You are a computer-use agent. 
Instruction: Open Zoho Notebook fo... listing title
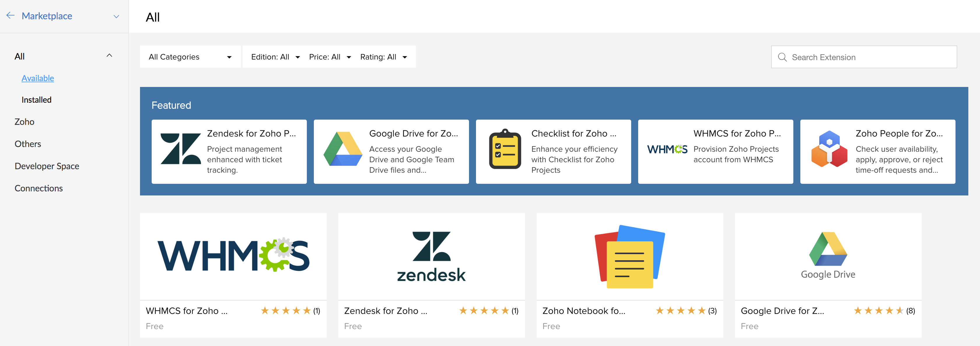pos(584,311)
